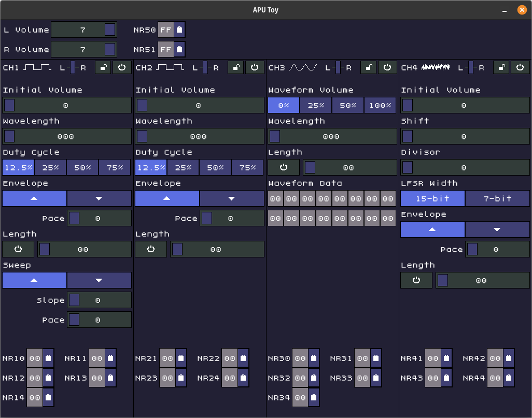This screenshot has width=532, height=418.
Task: Click the CH4 Divisor slider
Action: [x=465, y=167]
